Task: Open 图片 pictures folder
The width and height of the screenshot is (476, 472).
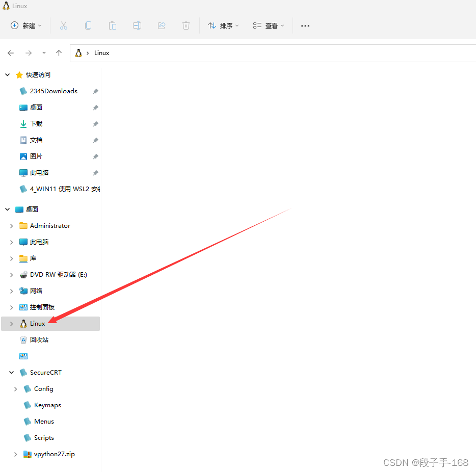Action: [36, 156]
